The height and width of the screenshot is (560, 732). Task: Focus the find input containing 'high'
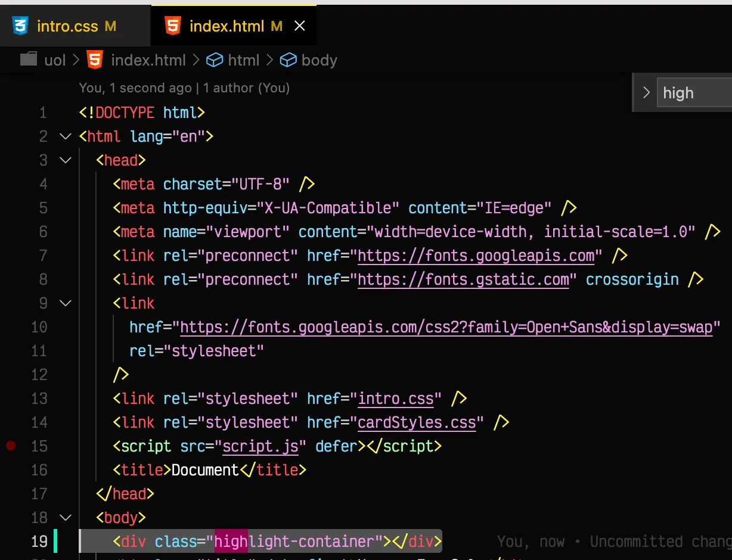click(x=694, y=93)
